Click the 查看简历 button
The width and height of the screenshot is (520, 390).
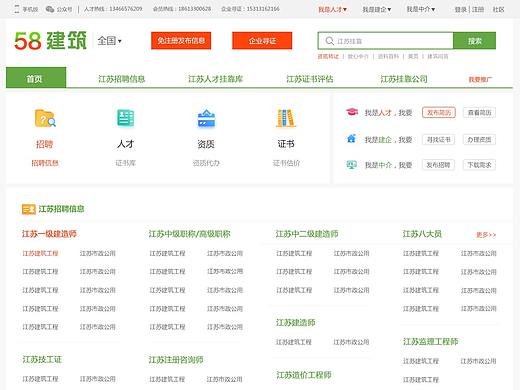(479, 113)
